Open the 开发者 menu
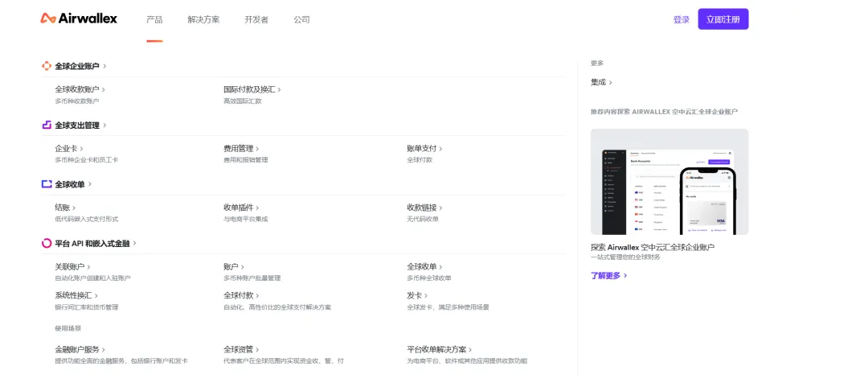 (x=256, y=20)
